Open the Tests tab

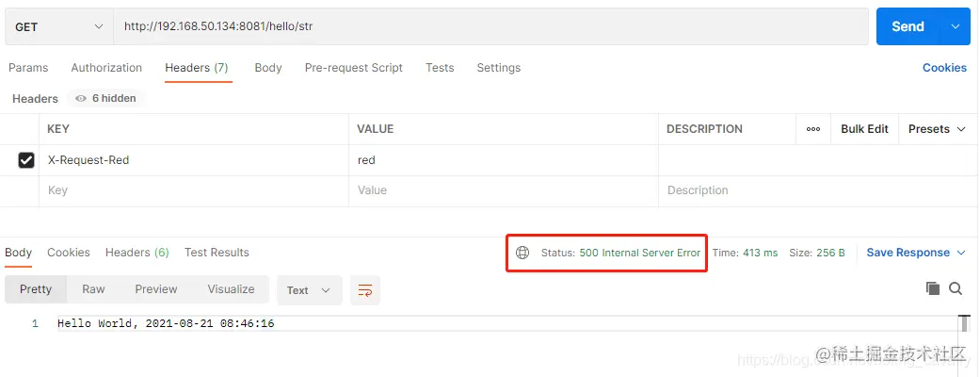tap(440, 68)
